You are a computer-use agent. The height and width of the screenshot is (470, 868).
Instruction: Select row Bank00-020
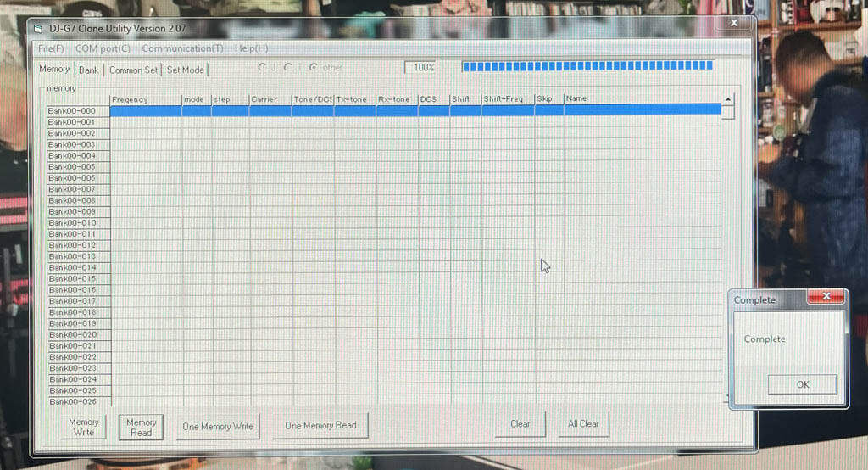pos(80,335)
